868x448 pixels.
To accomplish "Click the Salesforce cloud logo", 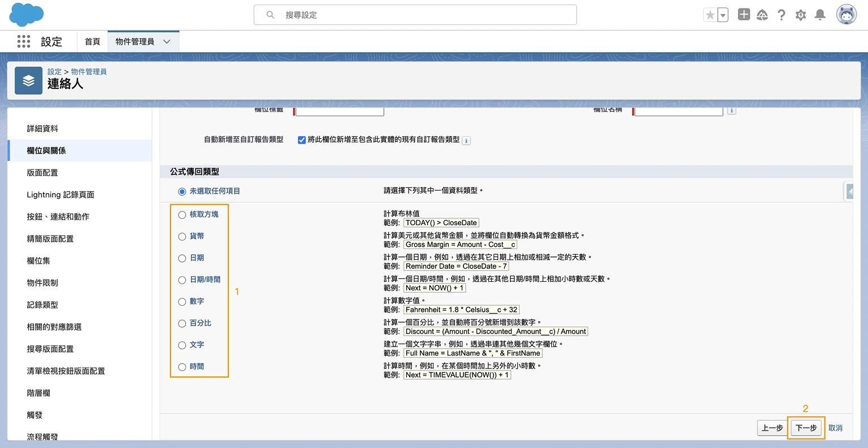I will click(24, 14).
